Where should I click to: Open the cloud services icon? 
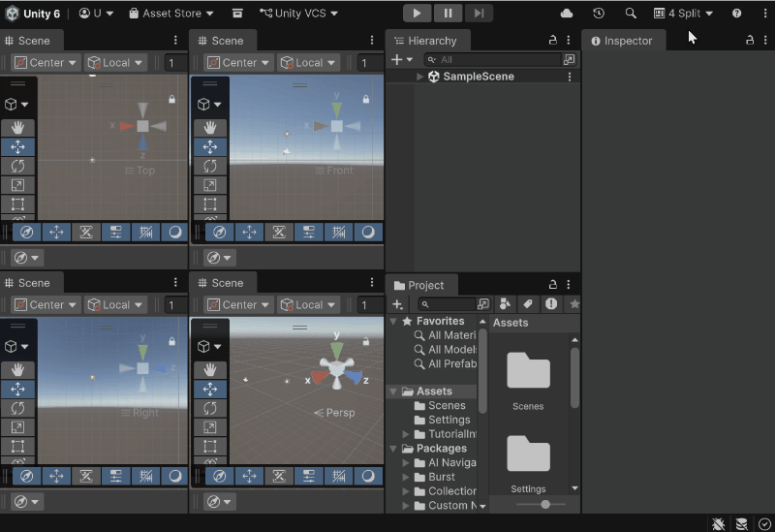pos(567,14)
